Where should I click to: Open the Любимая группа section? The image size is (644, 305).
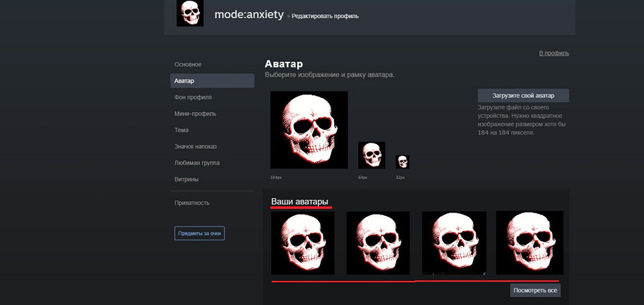197,163
